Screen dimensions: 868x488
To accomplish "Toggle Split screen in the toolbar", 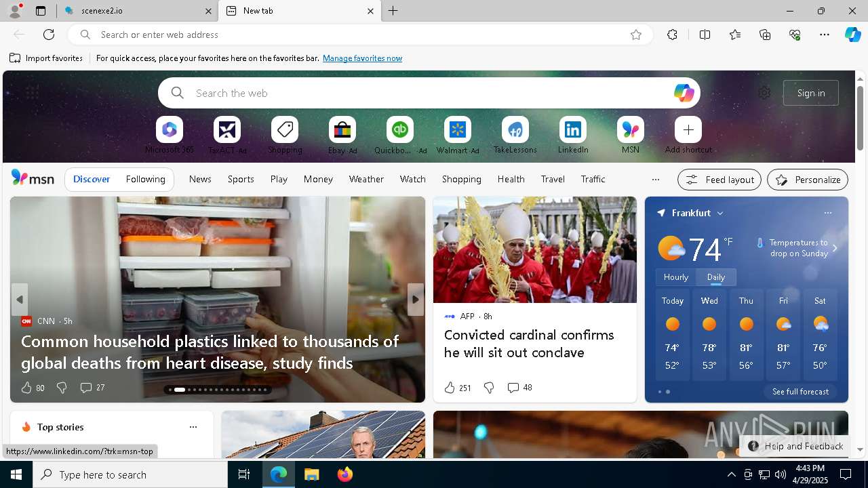I will [x=705, y=35].
